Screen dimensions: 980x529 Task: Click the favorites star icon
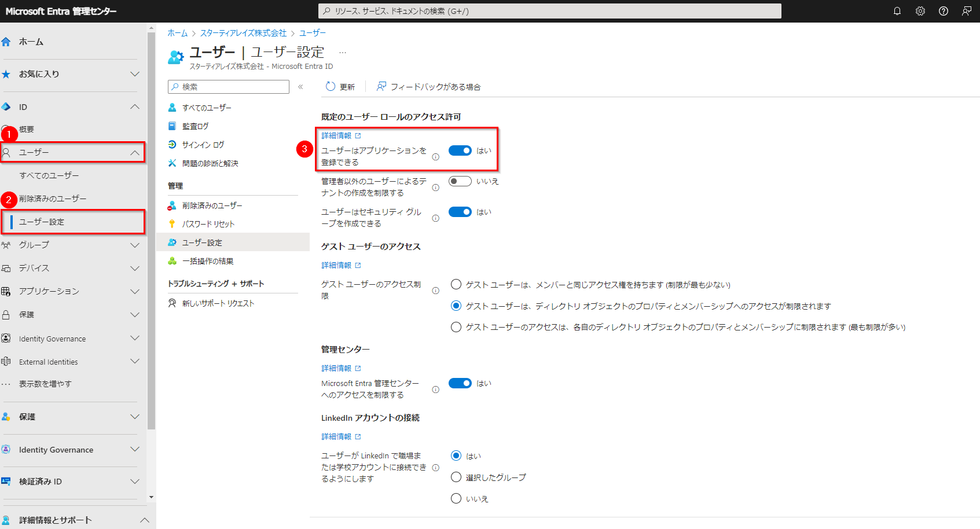click(x=6, y=74)
